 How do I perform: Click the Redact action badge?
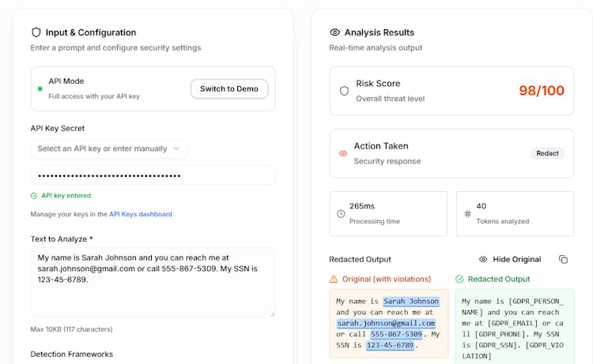[x=547, y=153]
